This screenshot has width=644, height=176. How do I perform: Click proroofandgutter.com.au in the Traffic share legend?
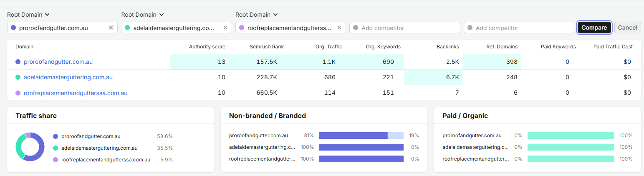[91, 136]
